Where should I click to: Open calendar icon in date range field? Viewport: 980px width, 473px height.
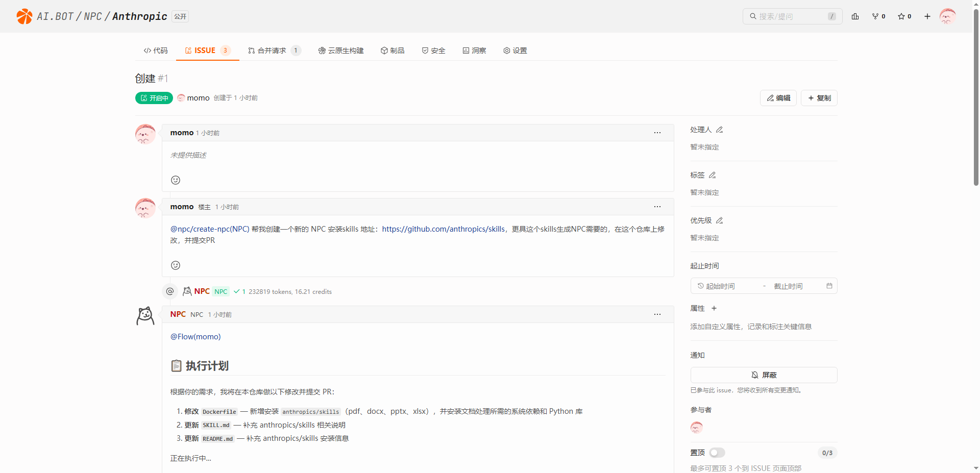(829, 286)
